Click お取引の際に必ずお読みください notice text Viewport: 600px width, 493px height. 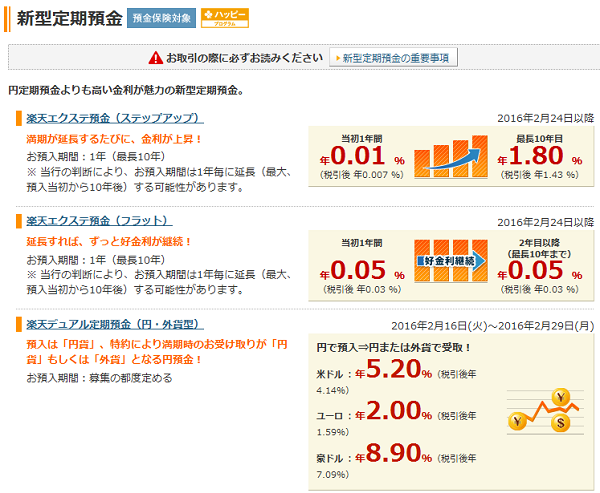(x=245, y=58)
